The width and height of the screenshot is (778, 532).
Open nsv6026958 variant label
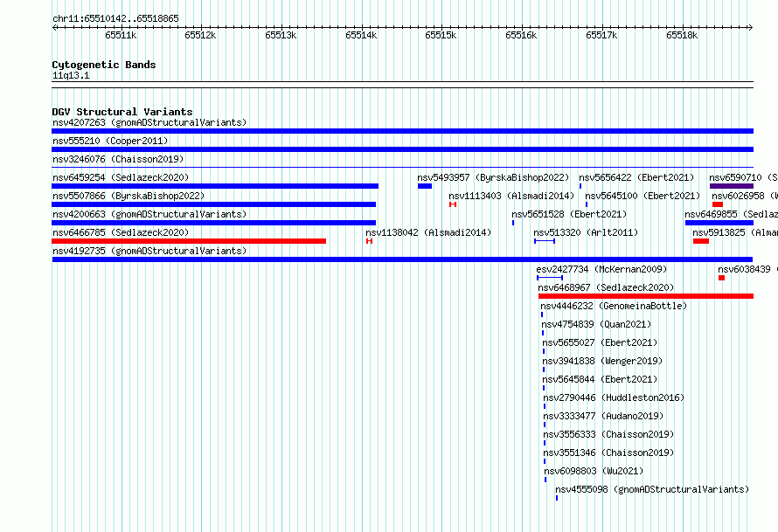(745, 196)
